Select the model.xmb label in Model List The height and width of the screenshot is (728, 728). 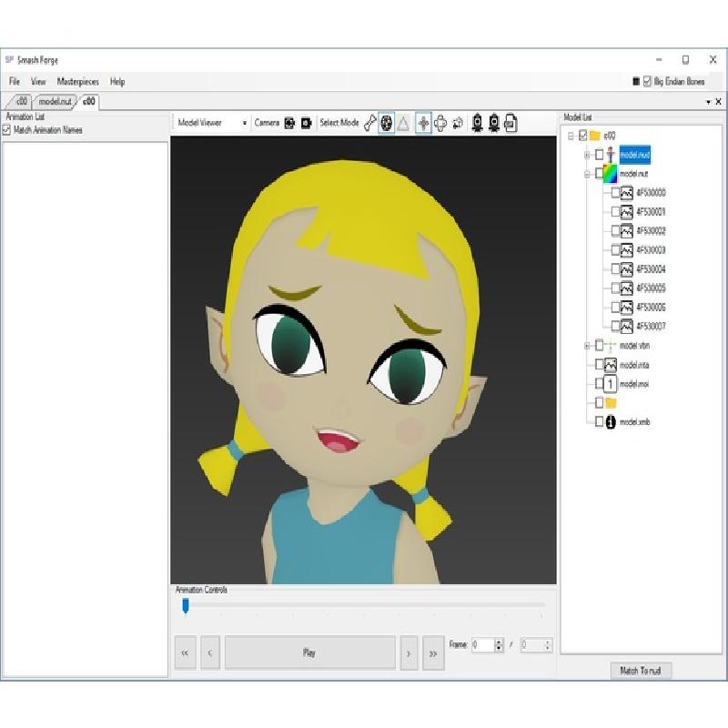pyautogui.click(x=634, y=422)
